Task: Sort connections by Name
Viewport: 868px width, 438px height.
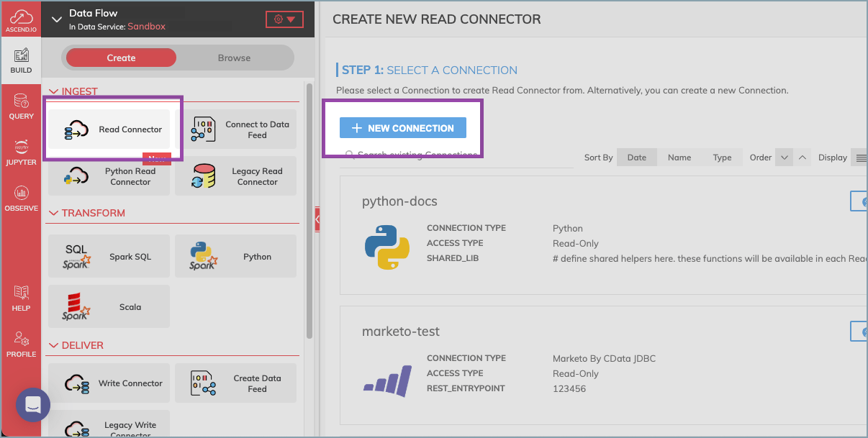Action: 679,157
